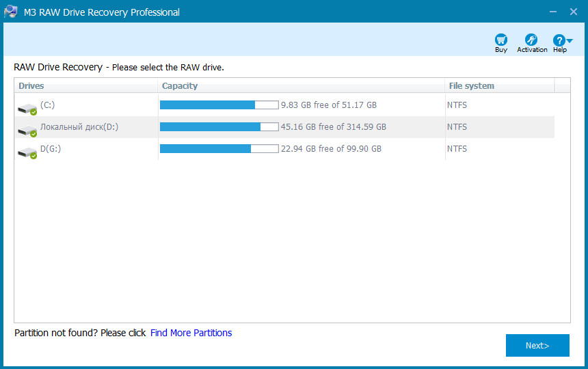Click text 45.16 GB free of 314.59 GB
Screen dimensions: 588x369
334,127
